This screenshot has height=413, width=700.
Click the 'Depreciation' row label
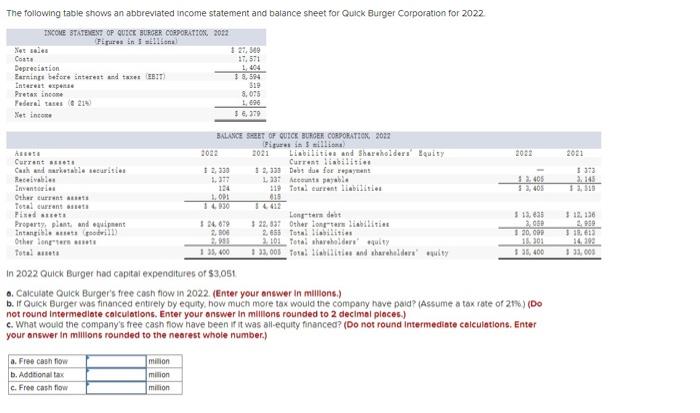(x=37, y=68)
